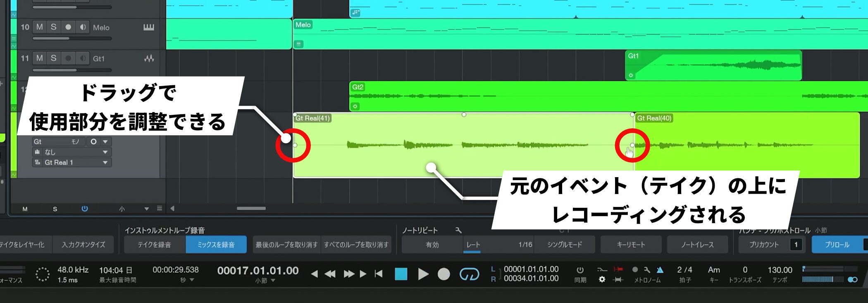
Task: Toggle record arm on Melo track
Action: coord(68,27)
